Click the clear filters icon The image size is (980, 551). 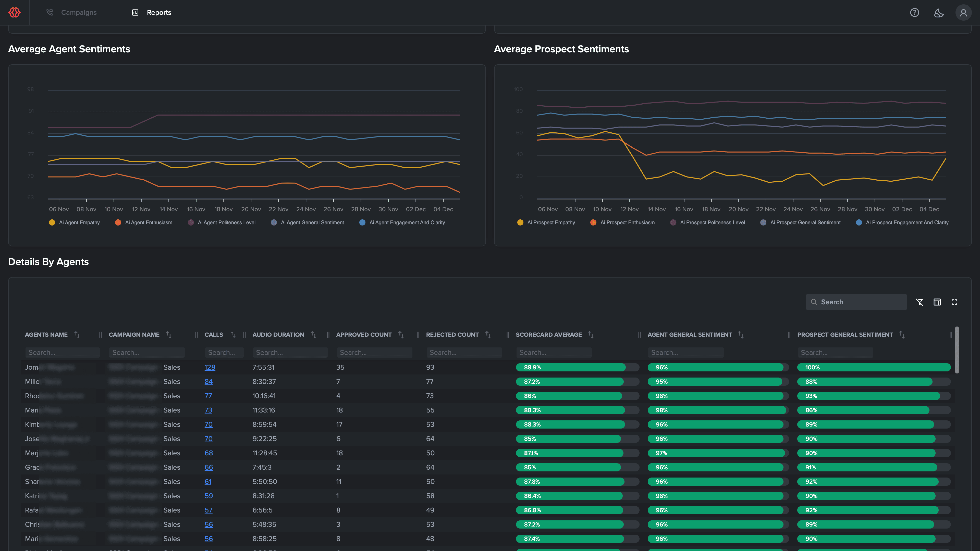(920, 302)
